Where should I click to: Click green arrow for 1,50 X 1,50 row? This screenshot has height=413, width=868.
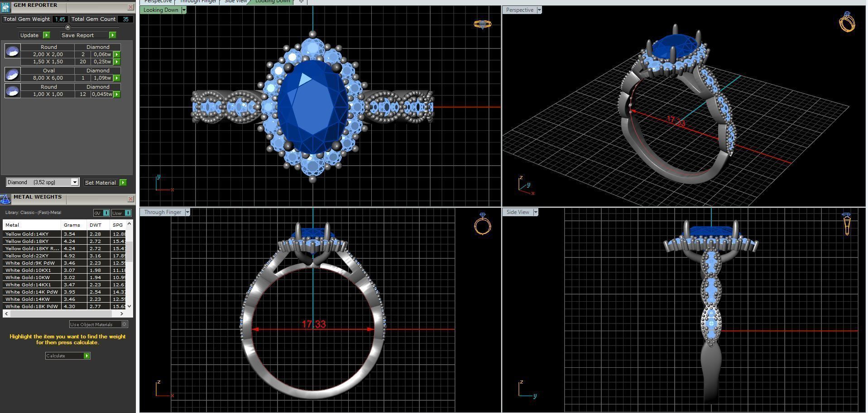pyautogui.click(x=117, y=62)
